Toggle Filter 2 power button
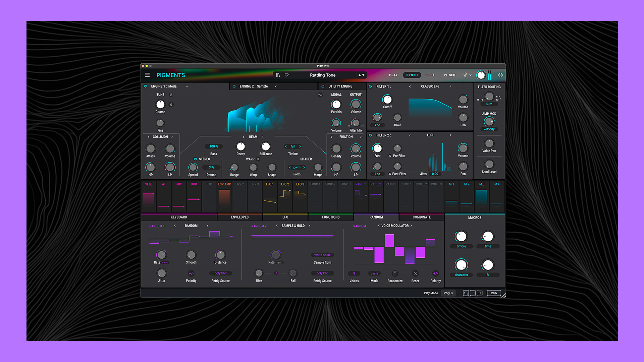 (x=370, y=135)
